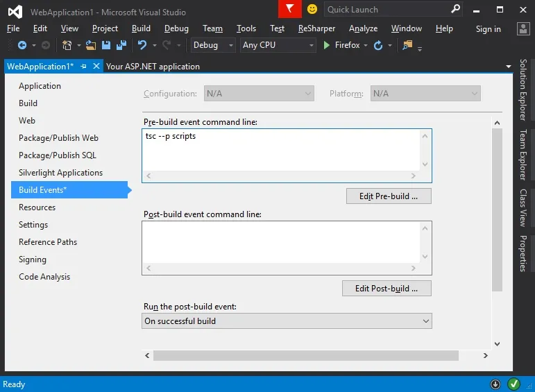
Task: Select the Package/Publish Web page
Action: [x=58, y=138]
